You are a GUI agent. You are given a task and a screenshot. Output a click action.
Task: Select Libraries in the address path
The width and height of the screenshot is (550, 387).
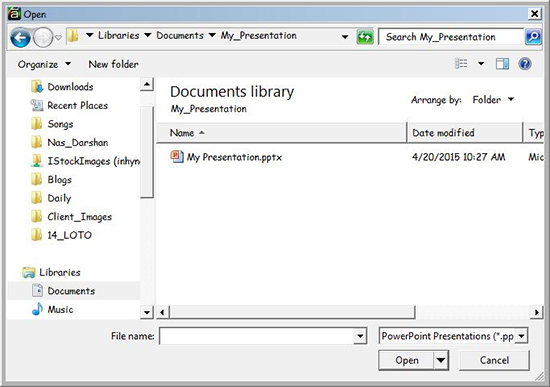119,35
